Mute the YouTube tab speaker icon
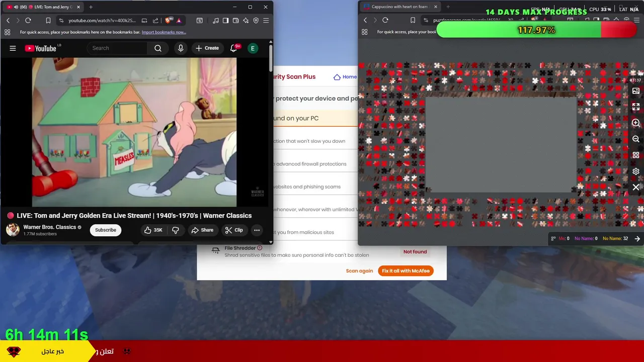Image resolution: width=644 pixels, height=362 pixels. 16,7
